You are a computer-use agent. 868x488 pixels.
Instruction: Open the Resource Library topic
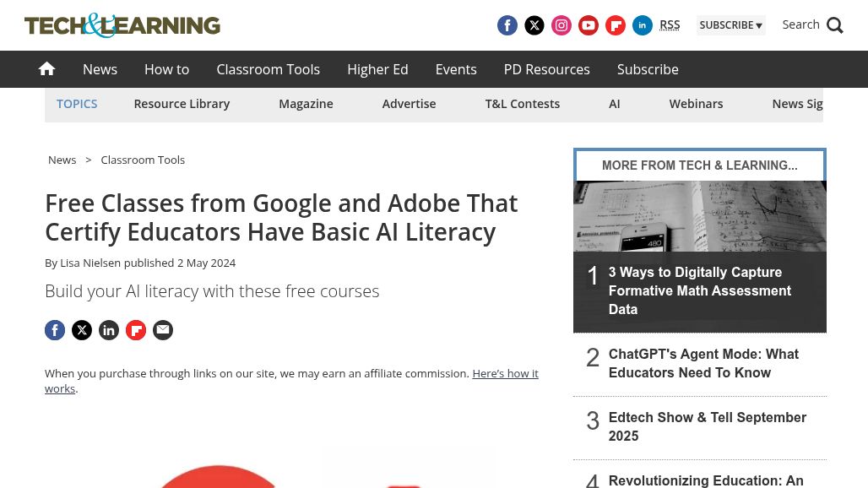pyautogui.click(x=182, y=104)
